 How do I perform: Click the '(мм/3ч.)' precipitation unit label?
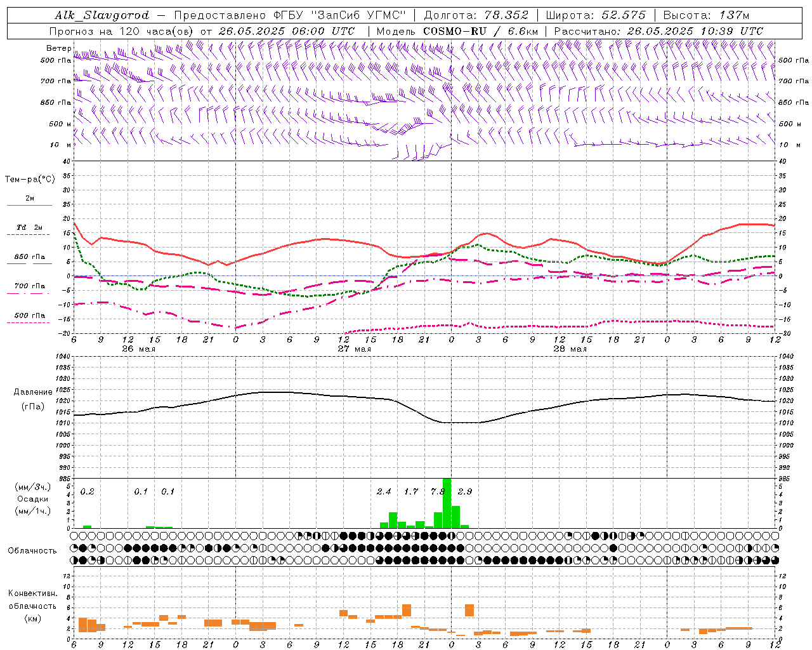(x=33, y=487)
